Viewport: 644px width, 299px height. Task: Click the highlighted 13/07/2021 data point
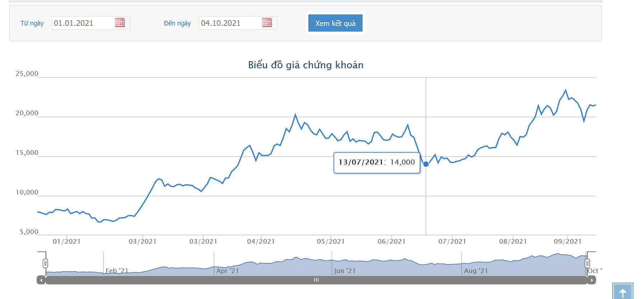[426, 164]
